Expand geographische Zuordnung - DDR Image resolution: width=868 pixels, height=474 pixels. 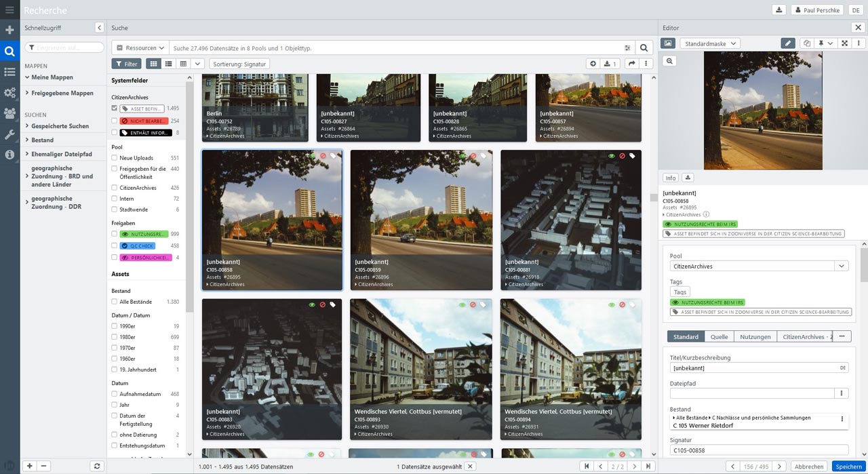tap(26, 203)
